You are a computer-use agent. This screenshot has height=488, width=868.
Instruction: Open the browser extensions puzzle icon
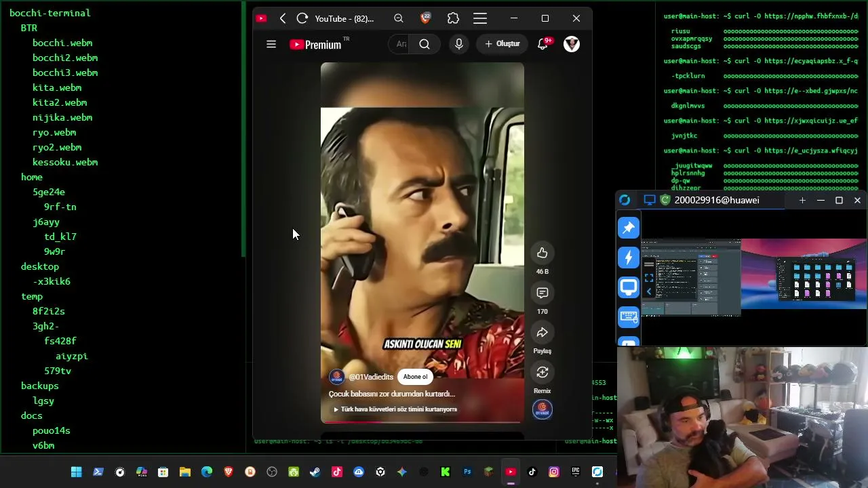coord(453,18)
